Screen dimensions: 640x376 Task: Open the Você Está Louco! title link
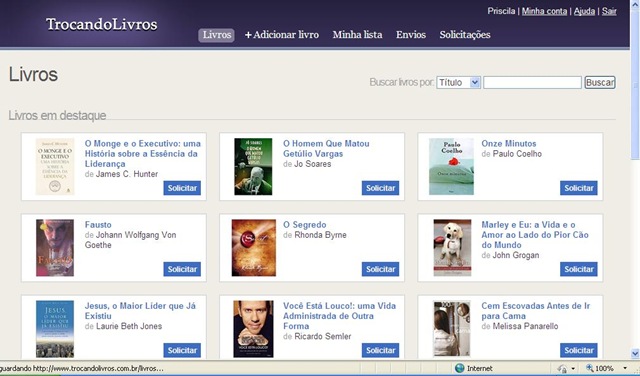[x=339, y=316]
